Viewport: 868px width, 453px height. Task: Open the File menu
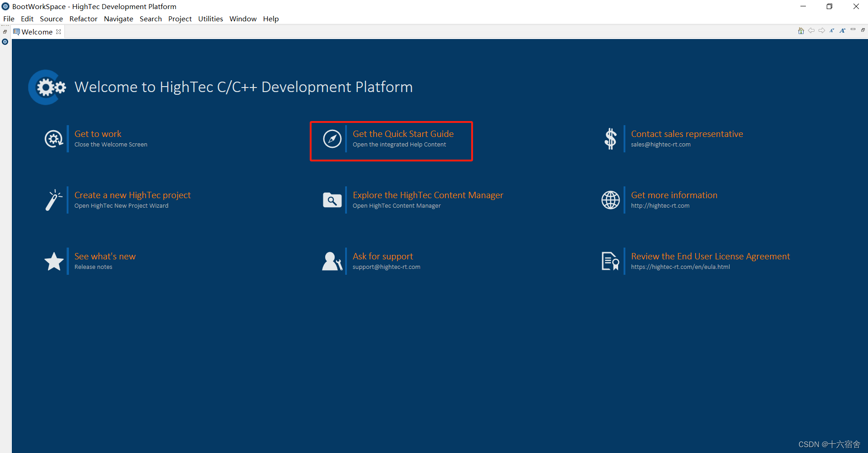pos(9,19)
